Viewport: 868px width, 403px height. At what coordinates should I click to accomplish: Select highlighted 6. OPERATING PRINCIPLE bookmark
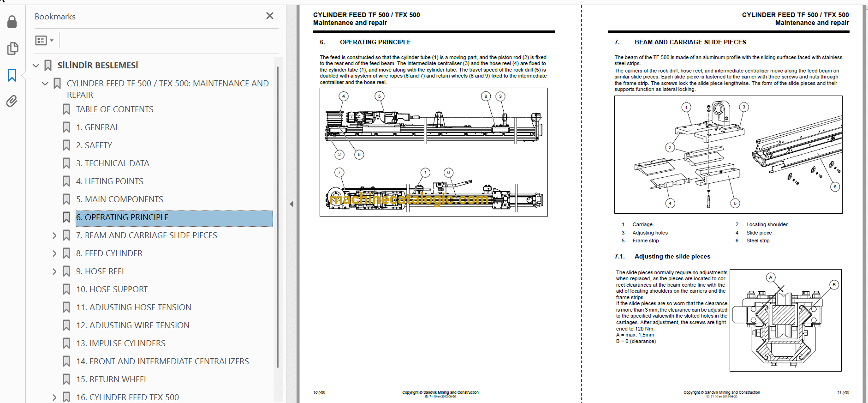[x=174, y=218]
